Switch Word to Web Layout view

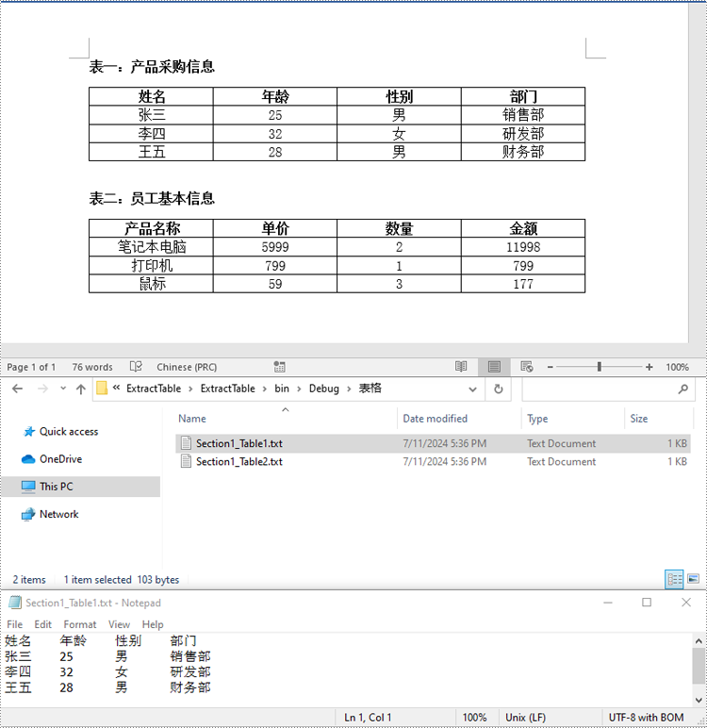pos(527,367)
